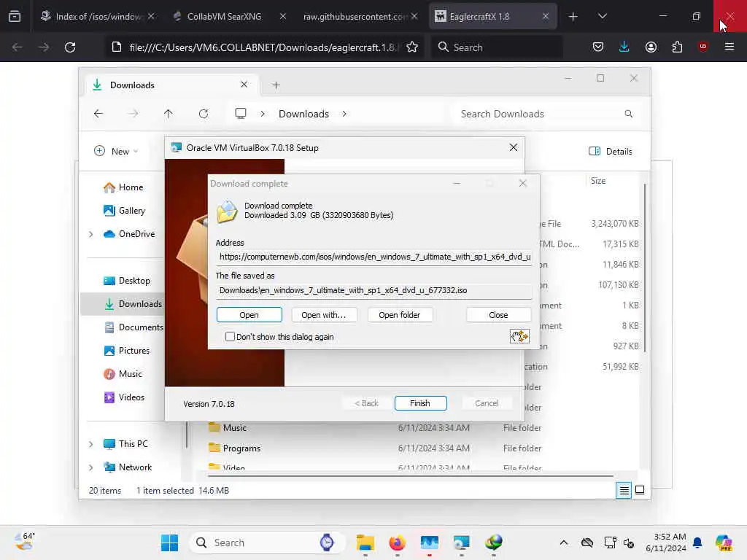Expand the OneDrive tree node
The image size is (747, 560).
coord(91,234)
